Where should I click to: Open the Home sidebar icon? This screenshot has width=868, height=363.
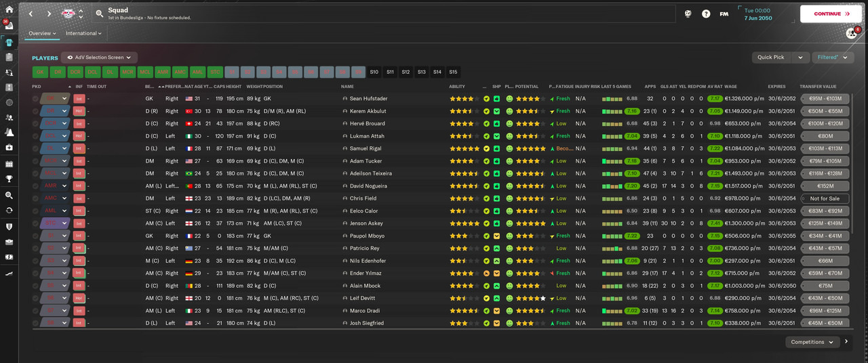click(x=9, y=9)
